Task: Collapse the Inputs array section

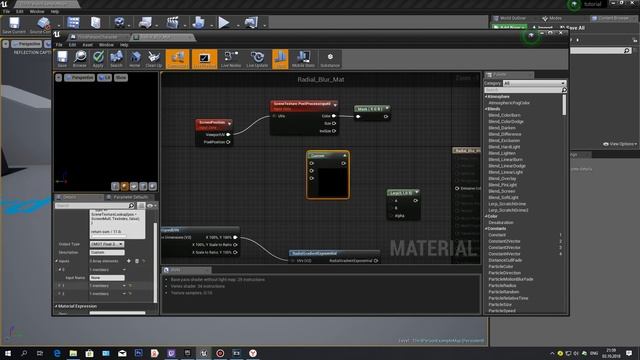Action: [57, 261]
